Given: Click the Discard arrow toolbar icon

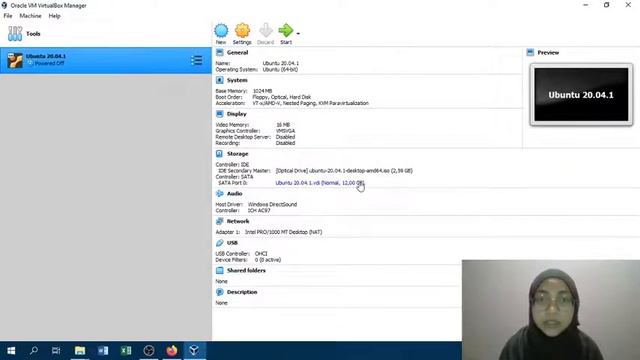Looking at the screenshot, I should (x=266, y=31).
